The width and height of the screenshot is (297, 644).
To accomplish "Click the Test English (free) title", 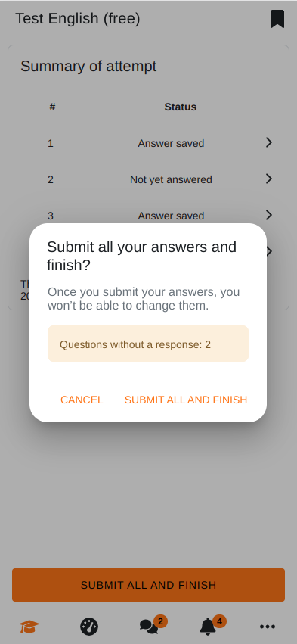I will pos(78,19).
